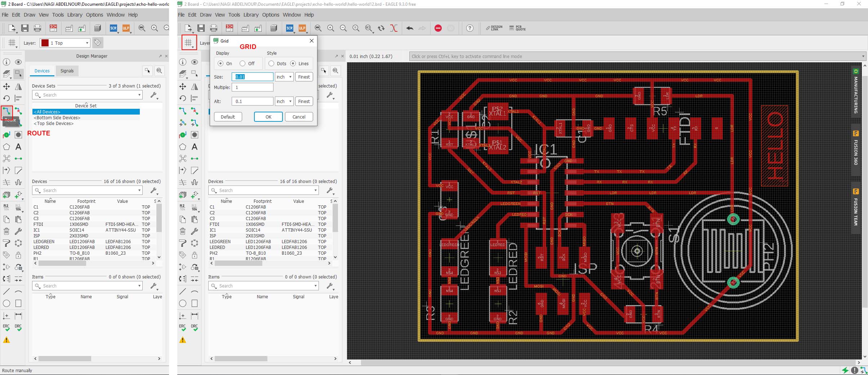Click the Show eye tool in the left window
868x375 pixels.
18,62
